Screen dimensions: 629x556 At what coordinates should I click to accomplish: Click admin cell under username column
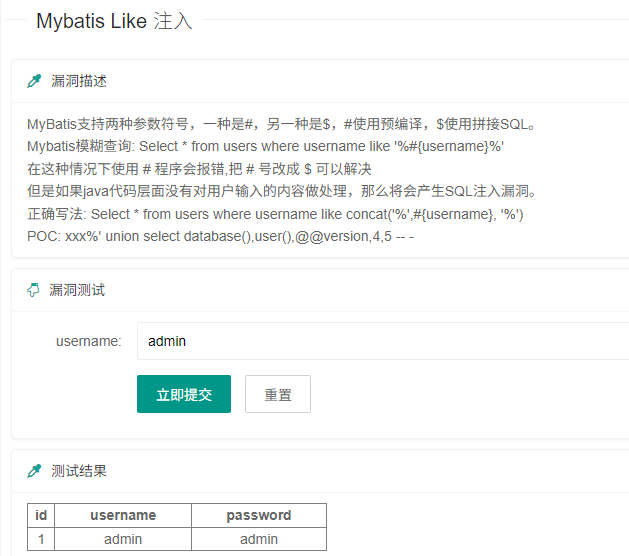[123, 539]
